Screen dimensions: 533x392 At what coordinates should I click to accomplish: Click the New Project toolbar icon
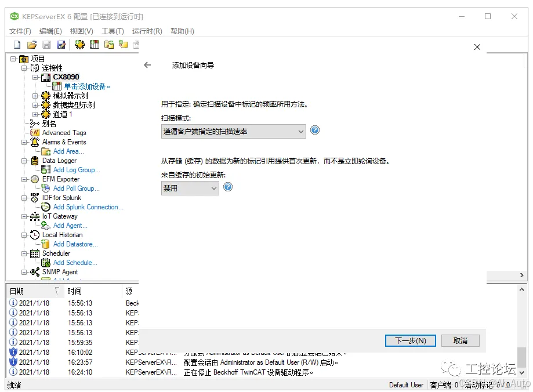(17, 45)
